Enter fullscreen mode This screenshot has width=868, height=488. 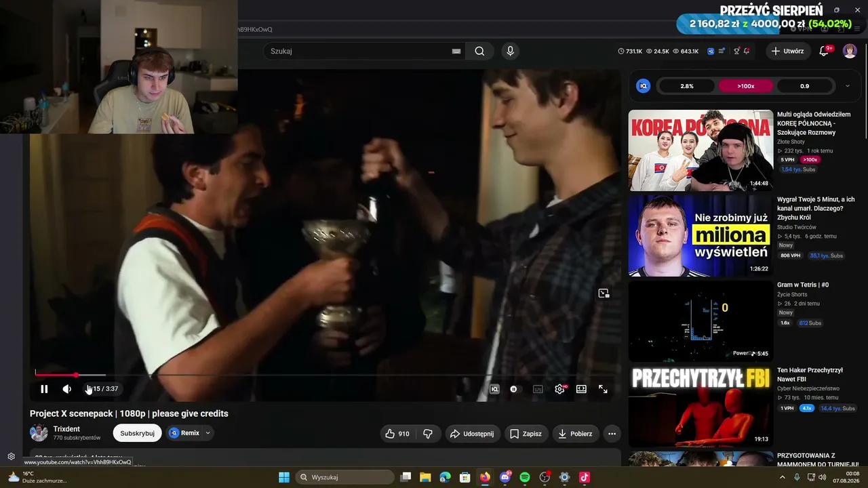[603, 389]
